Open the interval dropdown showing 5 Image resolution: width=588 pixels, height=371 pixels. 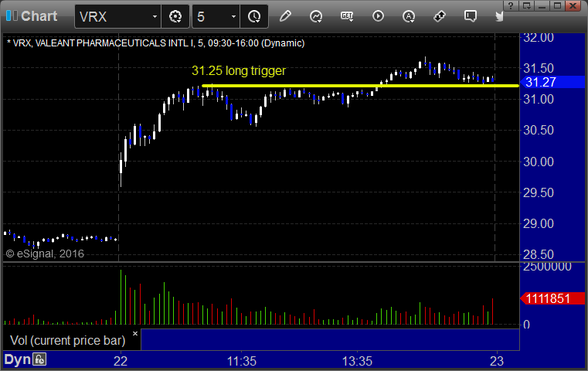tap(216, 16)
